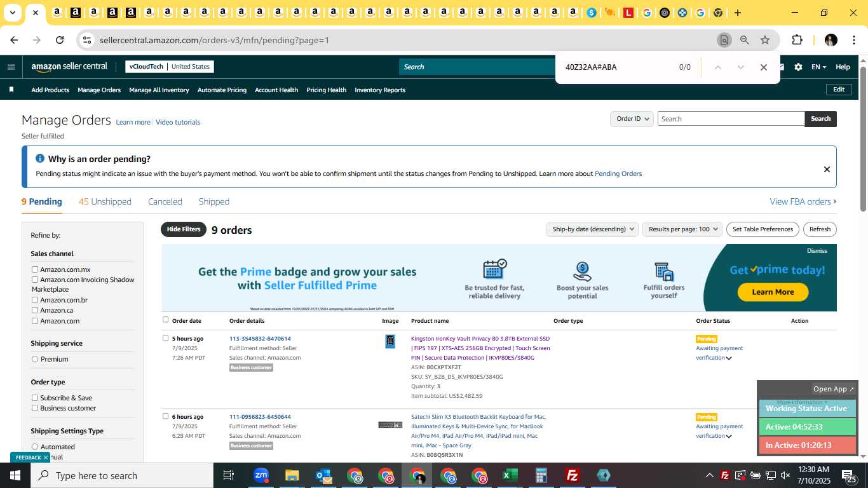
Task: Select the Premium shipping service radio
Action: (35, 359)
